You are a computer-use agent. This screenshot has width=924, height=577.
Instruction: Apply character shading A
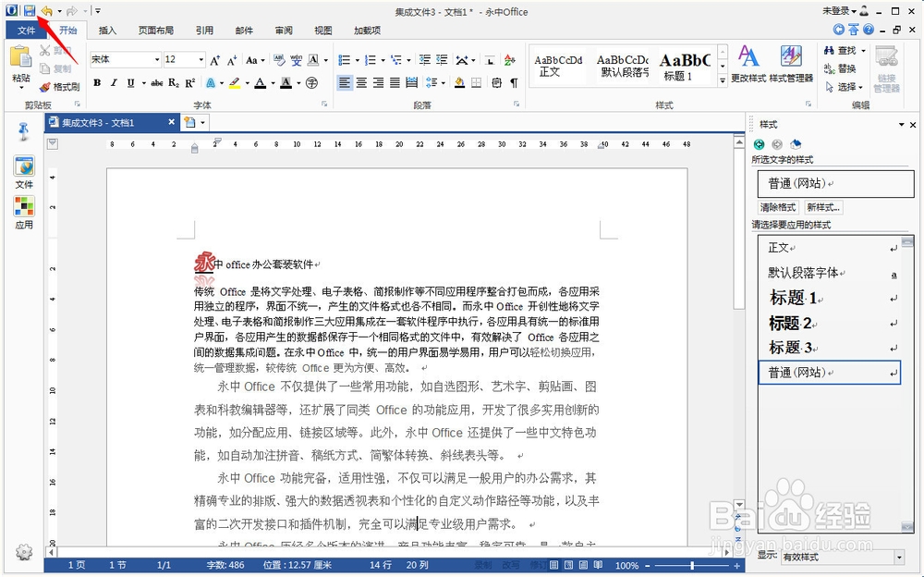click(286, 83)
